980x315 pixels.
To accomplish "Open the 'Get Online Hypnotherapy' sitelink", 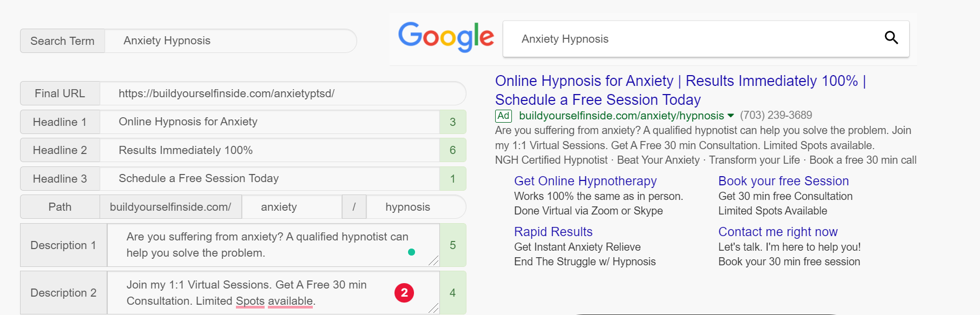I will tap(585, 181).
